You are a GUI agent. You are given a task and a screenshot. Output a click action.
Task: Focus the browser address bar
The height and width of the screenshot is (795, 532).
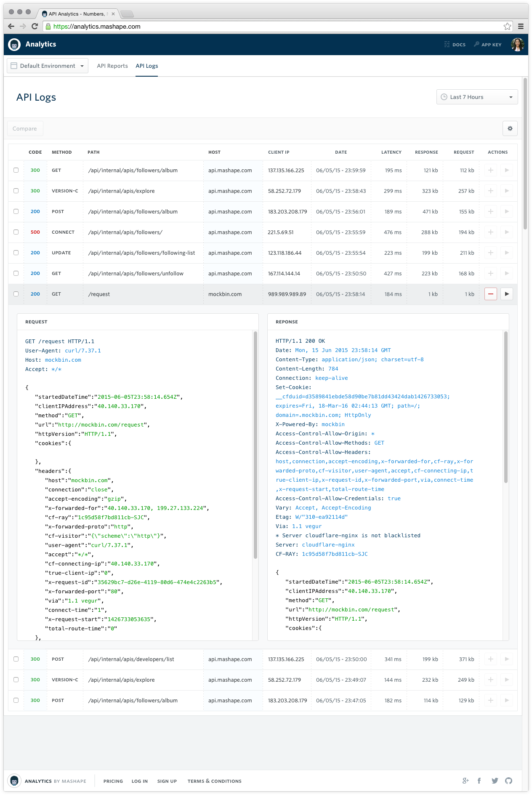pos(278,26)
